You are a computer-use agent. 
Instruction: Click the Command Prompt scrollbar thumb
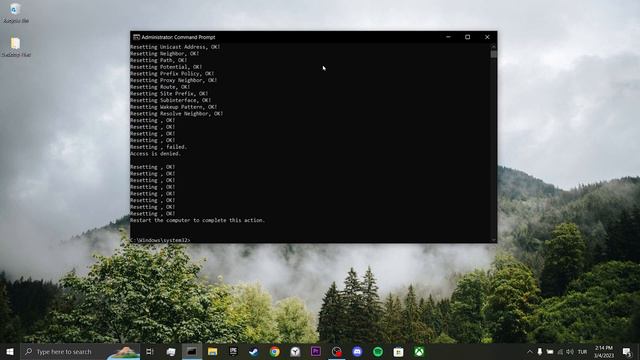(x=494, y=54)
